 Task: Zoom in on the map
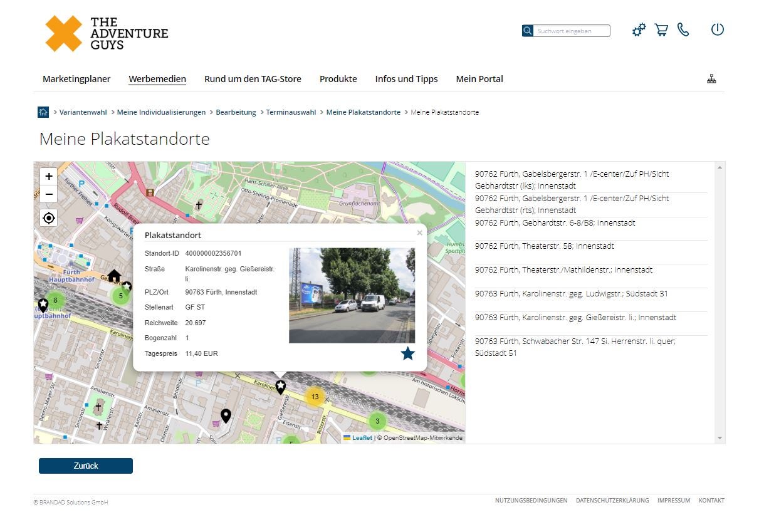click(49, 177)
